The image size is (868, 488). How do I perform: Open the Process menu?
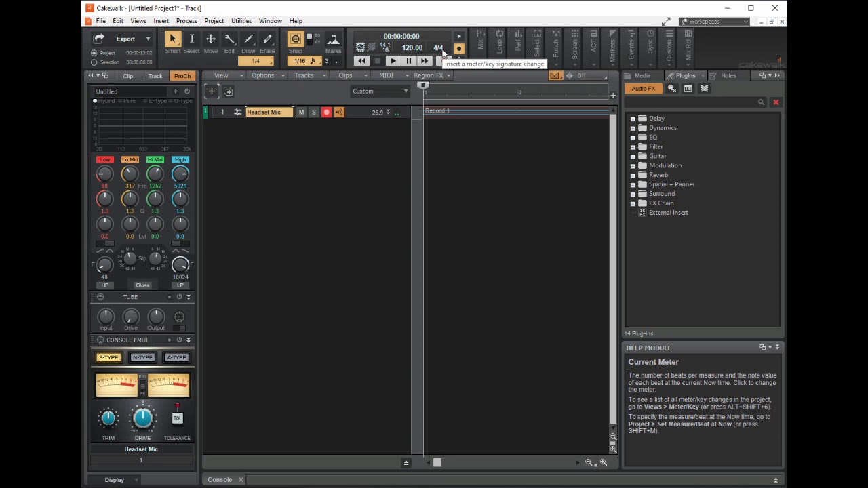(186, 21)
